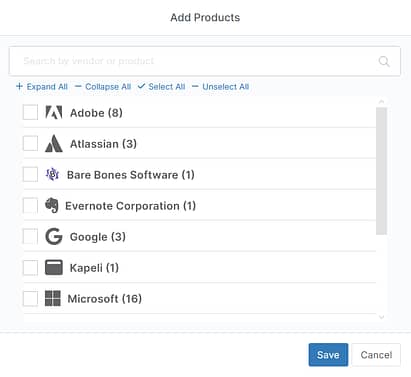Click the search magnifier icon

384,61
